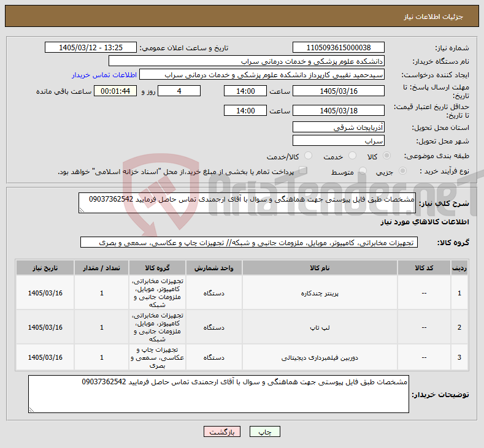484x448 pixels.
Task: Select the جزیی purchase type radio
Action: click(x=402, y=170)
